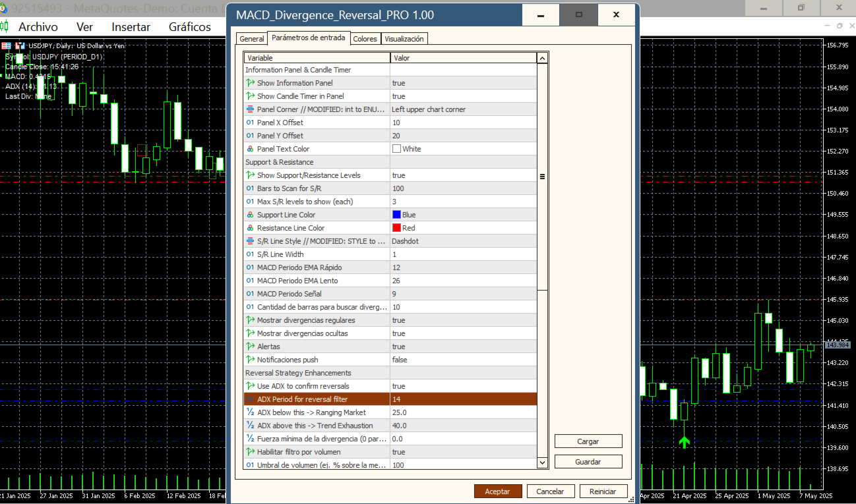
Task: Click the color icon beside Resistance Line Color
Action: coord(250,228)
